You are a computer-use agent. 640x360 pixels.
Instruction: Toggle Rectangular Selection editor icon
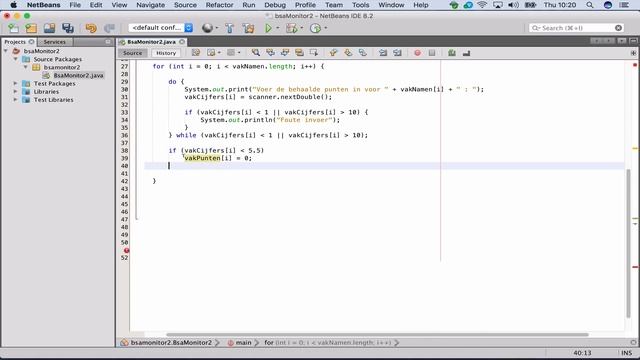(314, 53)
